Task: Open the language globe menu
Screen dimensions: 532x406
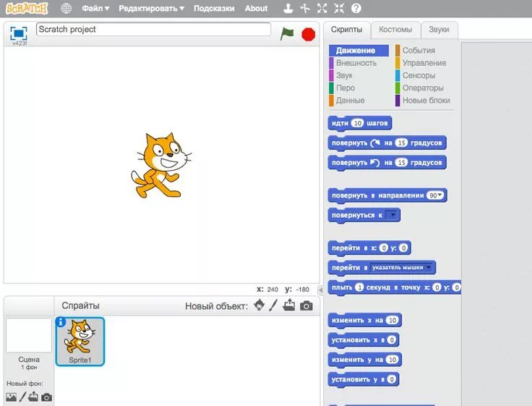Action: 66,8
